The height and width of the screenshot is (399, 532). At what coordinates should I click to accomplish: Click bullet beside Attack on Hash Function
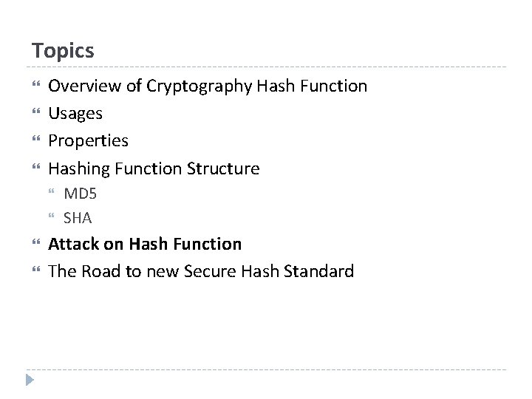point(36,242)
